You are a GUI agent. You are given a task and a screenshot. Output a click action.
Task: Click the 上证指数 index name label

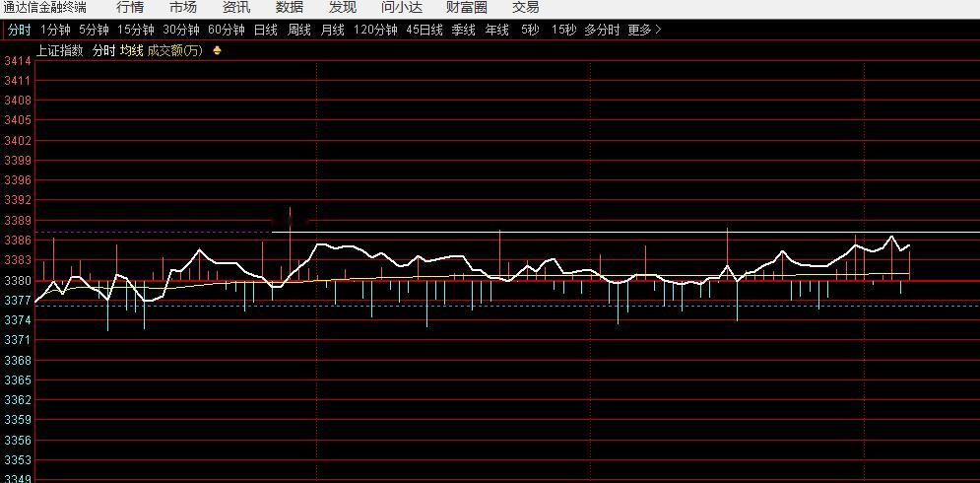click(59, 51)
